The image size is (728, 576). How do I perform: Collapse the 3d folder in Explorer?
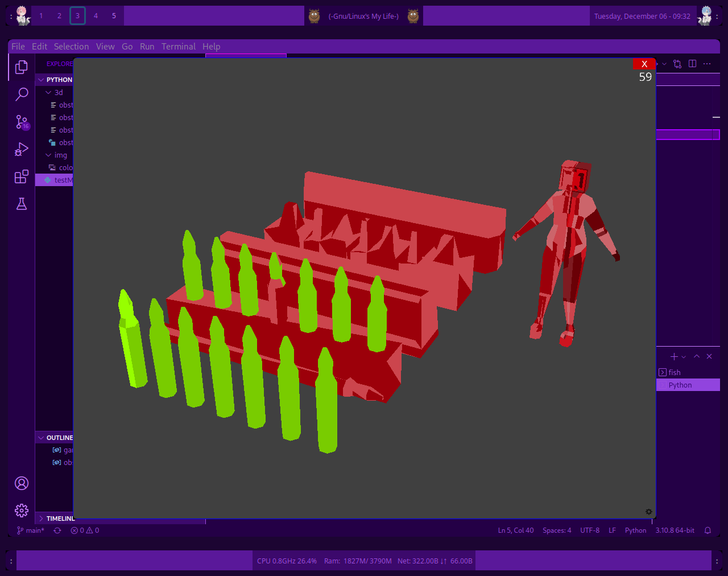[48, 92]
